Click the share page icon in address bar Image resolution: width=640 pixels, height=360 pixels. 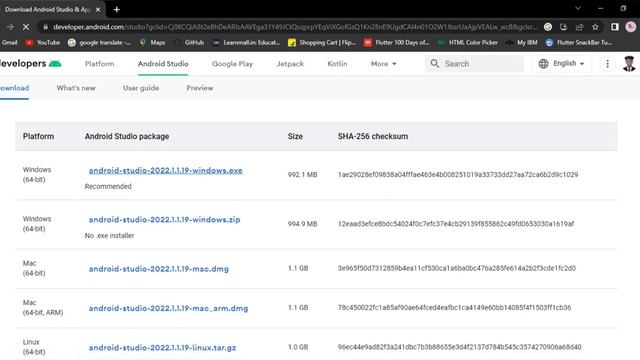[x=579, y=27]
